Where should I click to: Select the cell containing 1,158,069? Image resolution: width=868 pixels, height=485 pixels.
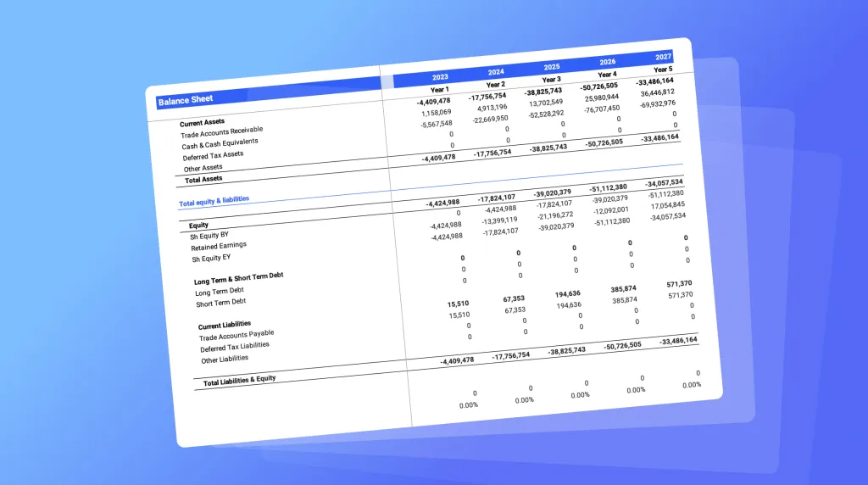[437, 113]
